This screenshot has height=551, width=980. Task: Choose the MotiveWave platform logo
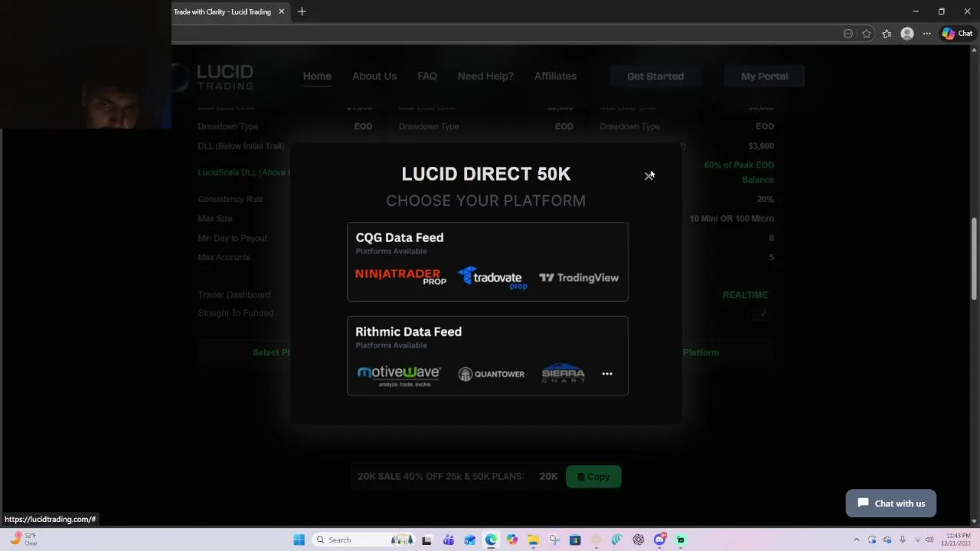399,375
